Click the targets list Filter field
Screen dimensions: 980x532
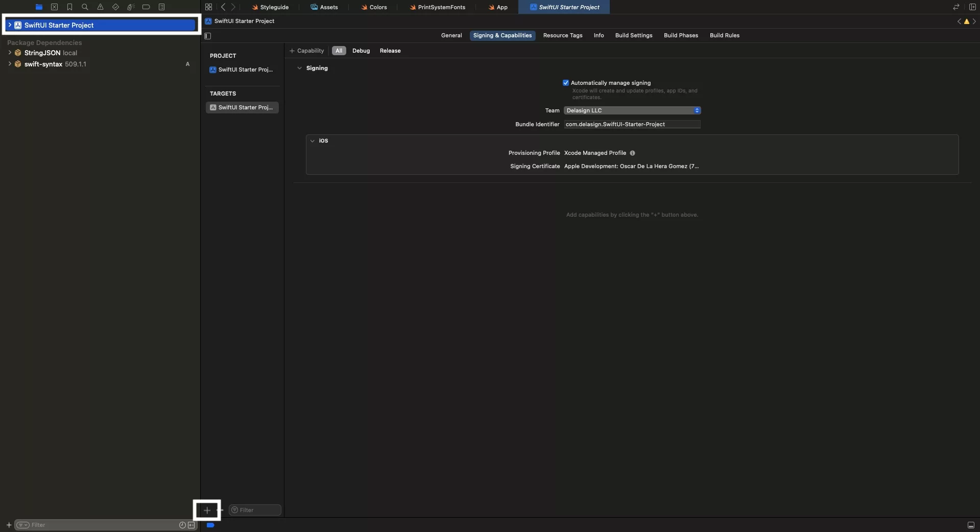point(255,510)
